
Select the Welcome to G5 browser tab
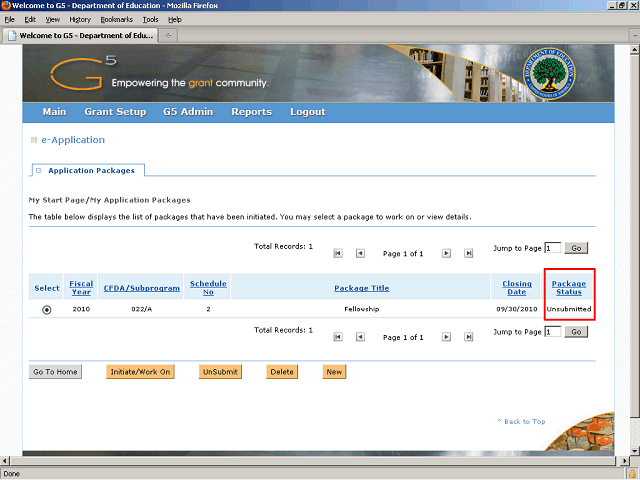click(x=80, y=36)
